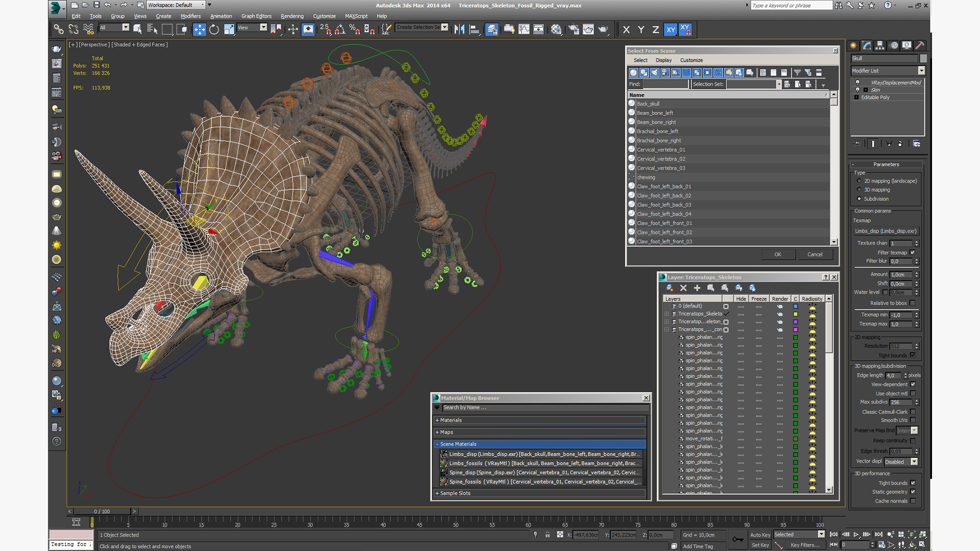Open the MAXScript menu
980x551 pixels.
point(356,16)
